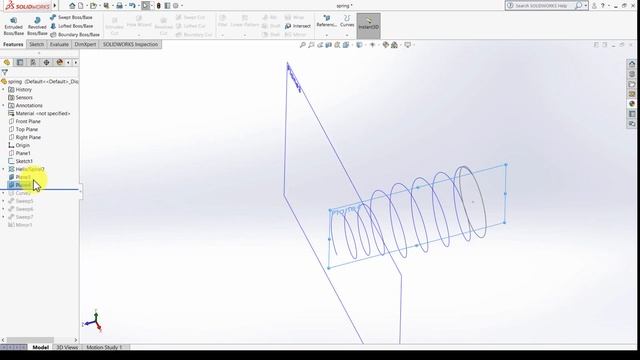Open the Options gear icon
The image size is (640, 360).
[x=176, y=6]
